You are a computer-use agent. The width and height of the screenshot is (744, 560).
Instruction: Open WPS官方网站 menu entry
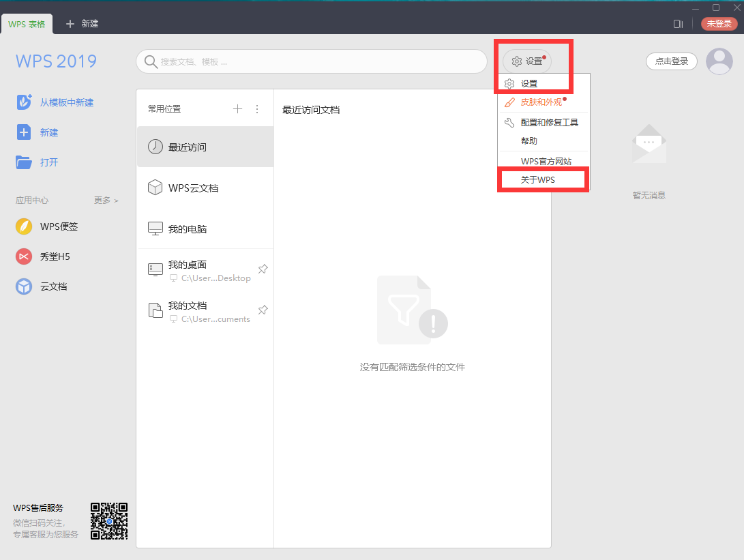[544, 162]
